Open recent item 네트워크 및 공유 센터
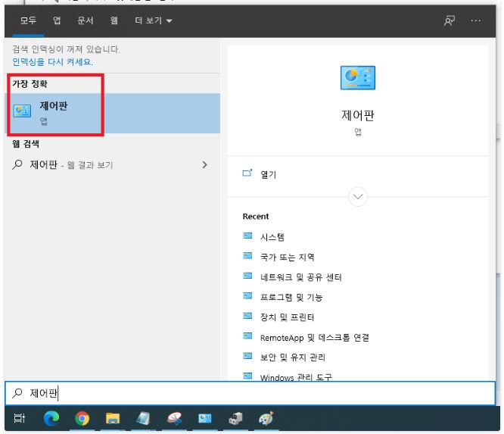The height and width of the screenshot is (434, 504). pyautogui.click(x=301, y=277)
